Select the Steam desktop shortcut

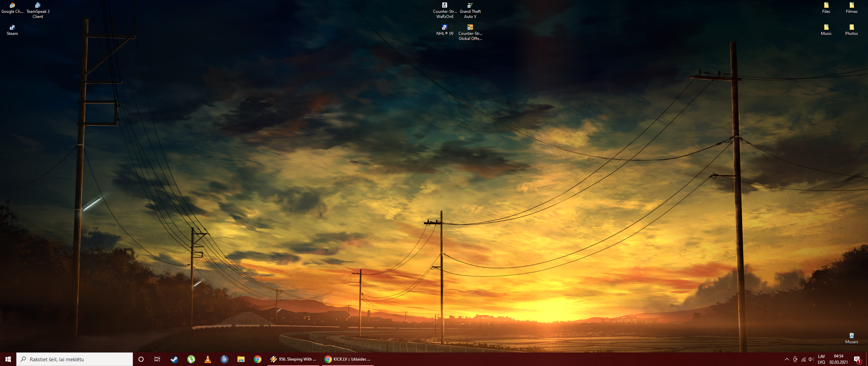click(12, 30)
